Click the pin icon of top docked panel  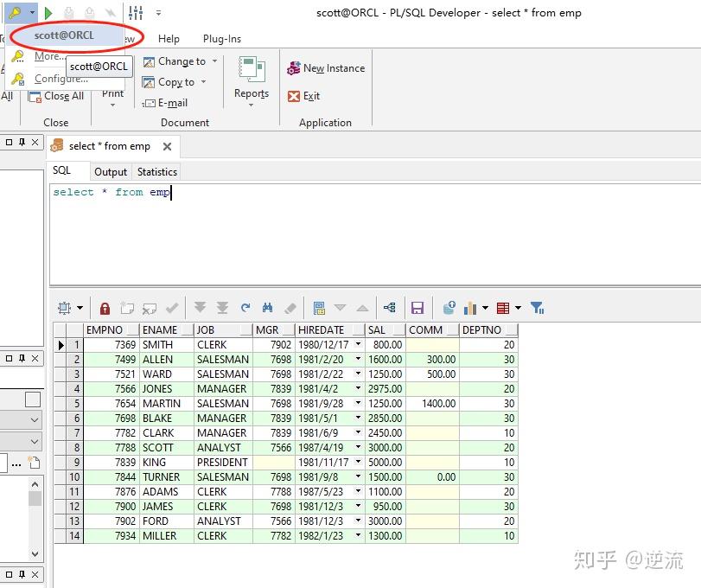[22, 142]
